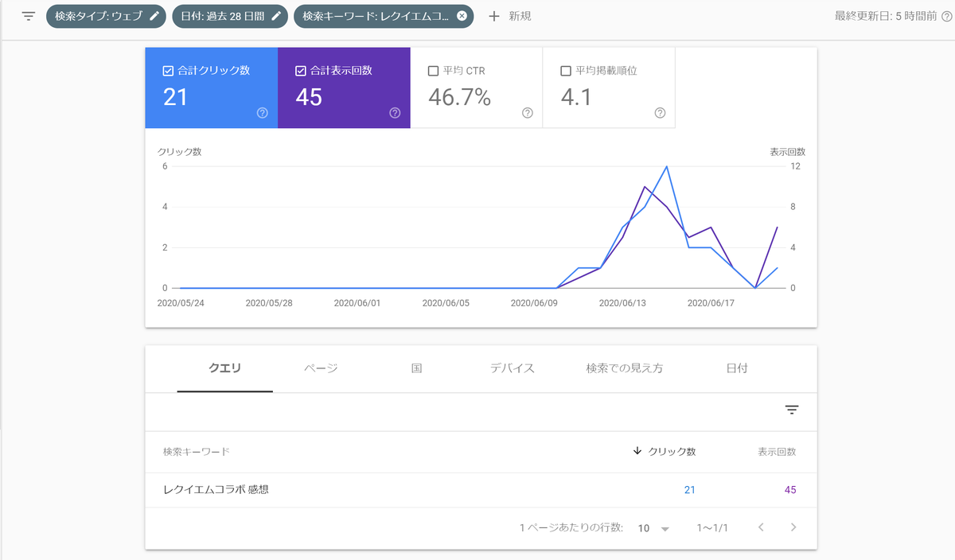Open the レクイエムコラボ 感想 query row
The height and width of the screenshot is (560, 955).
click(481, 490)
